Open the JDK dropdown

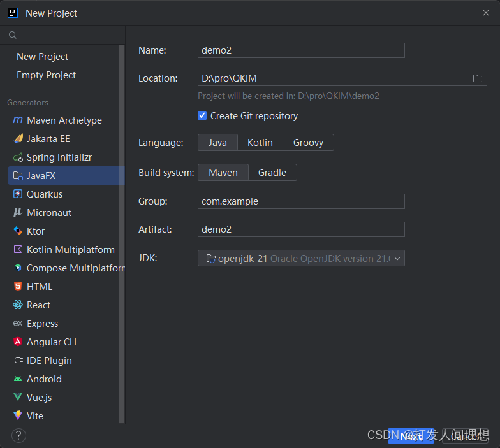tap(301, 258)
